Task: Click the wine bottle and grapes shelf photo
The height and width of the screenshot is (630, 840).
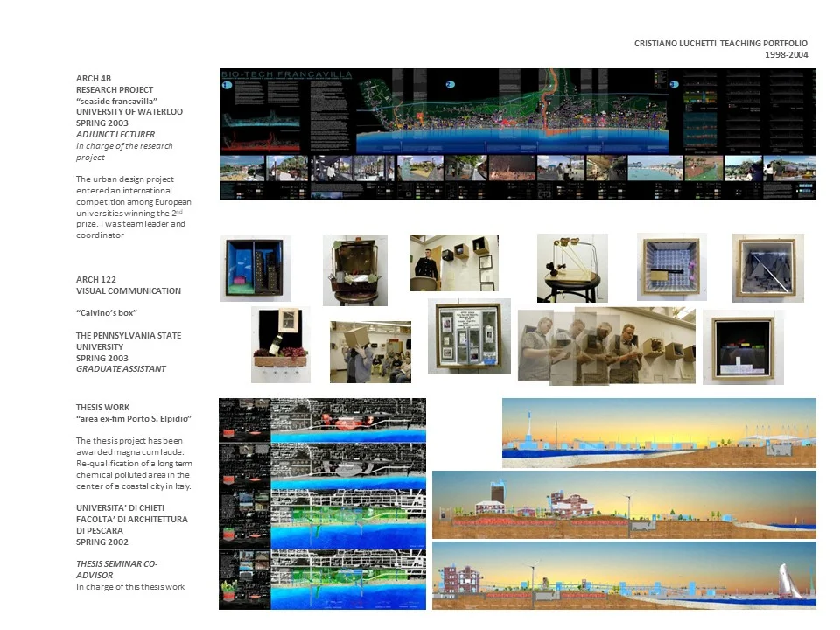Action: point(281,345)
